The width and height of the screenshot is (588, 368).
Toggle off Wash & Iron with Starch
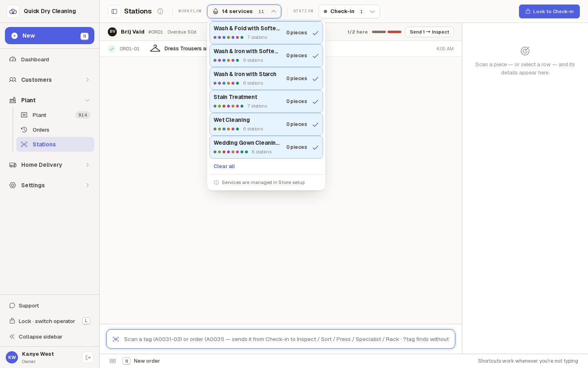pos(266,79)
